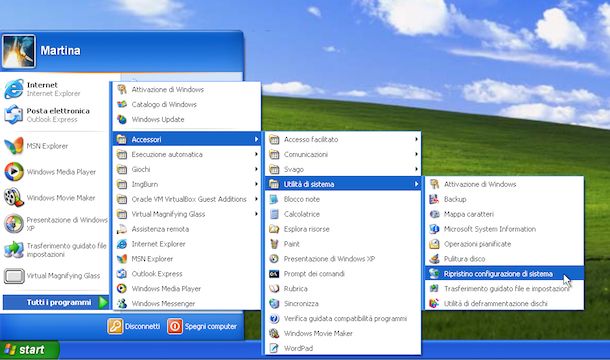Viewport: 610px width, 360px height.
Task: Open Blocco note
Action: click(x=343, y=199)
